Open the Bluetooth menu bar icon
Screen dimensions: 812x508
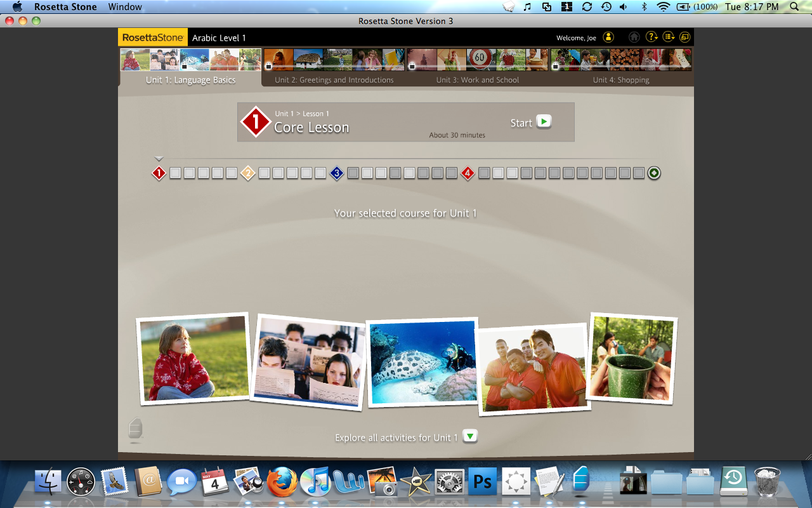[x=644, y=7]
